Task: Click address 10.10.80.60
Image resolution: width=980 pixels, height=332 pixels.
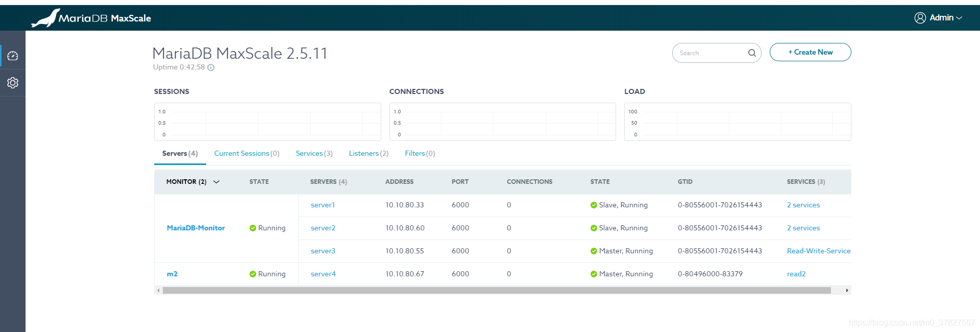Action: 405,228
